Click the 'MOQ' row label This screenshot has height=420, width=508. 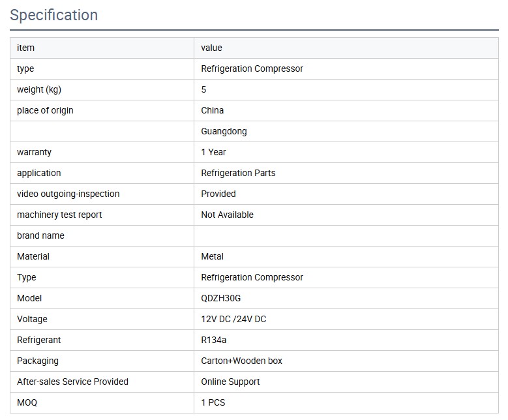[x=27, y=402]
